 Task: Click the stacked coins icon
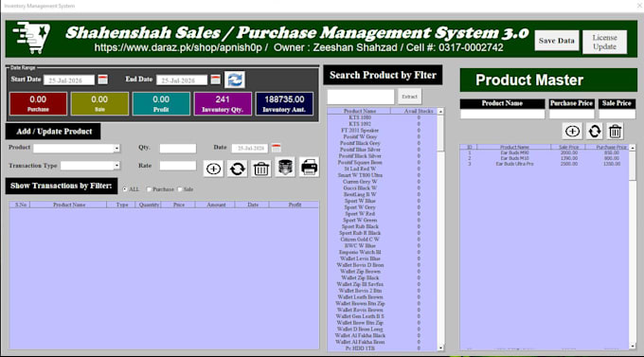coord(285,168)
